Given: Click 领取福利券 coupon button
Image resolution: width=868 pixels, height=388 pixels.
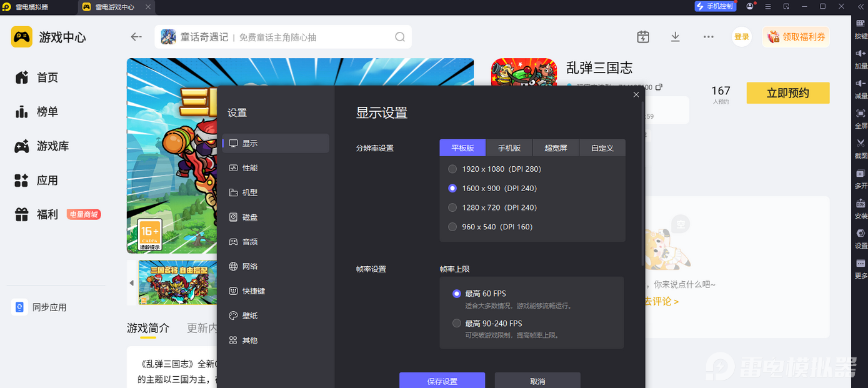Looking at the screenshot, I should 796,37.
